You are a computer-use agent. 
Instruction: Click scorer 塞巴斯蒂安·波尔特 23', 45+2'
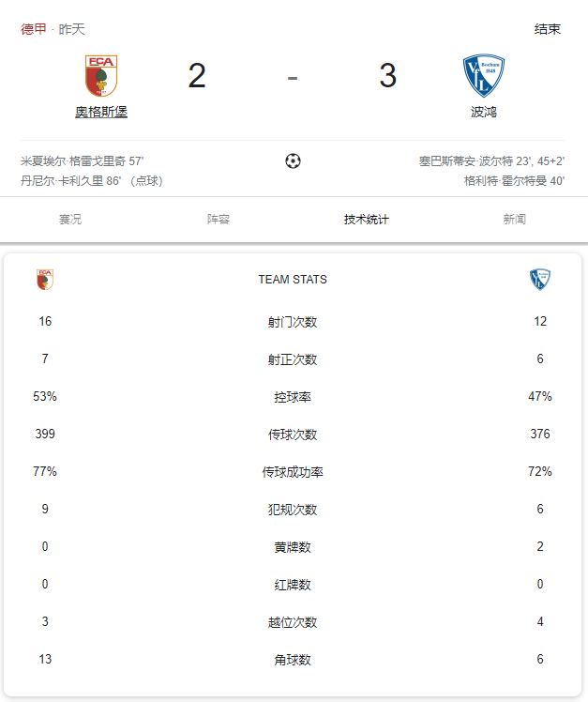[x=491, y=161]
